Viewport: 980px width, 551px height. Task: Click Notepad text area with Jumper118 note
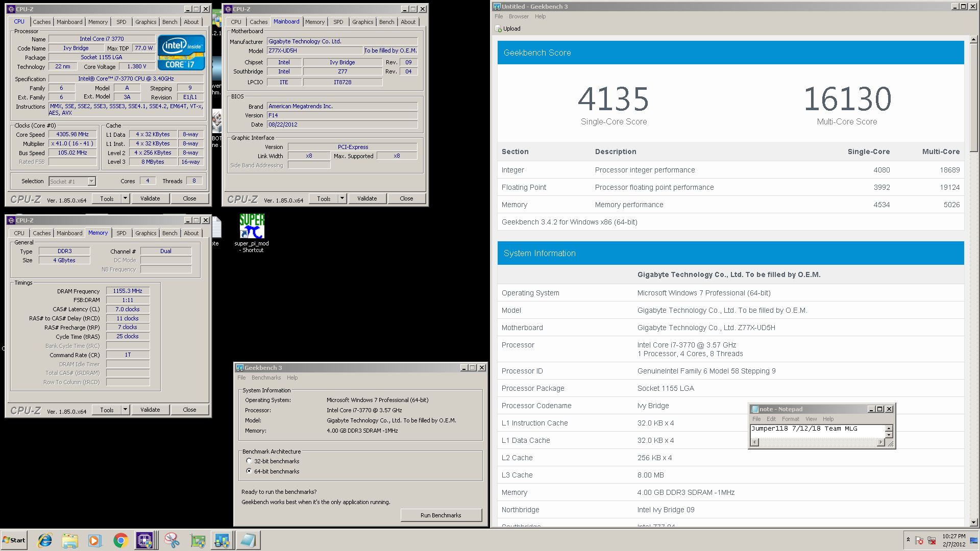click(817, 431)
